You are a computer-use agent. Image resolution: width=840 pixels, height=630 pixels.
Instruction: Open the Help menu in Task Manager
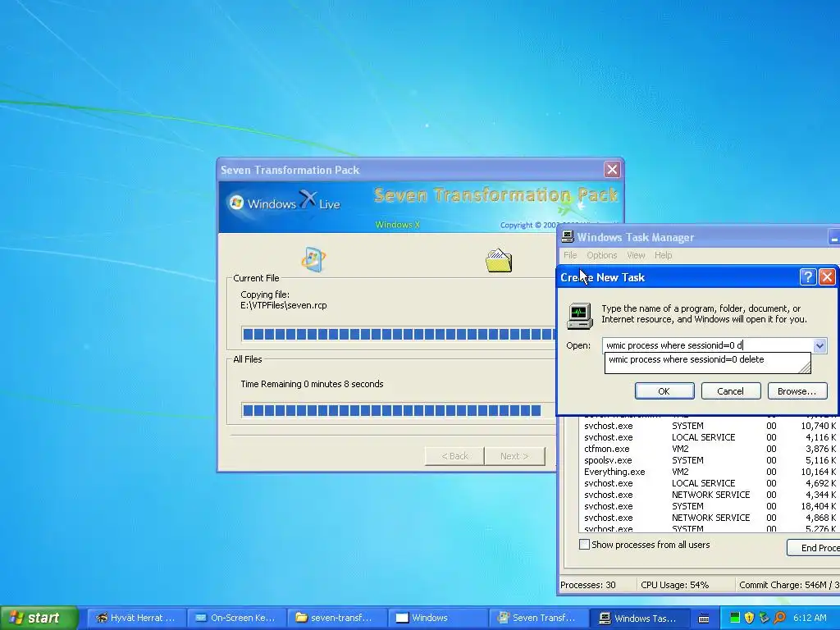(663, 255)
